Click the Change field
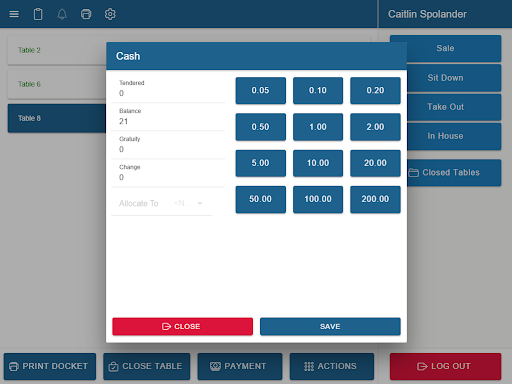The height and width of the screenshot is (384, 512). pos(168,173)
